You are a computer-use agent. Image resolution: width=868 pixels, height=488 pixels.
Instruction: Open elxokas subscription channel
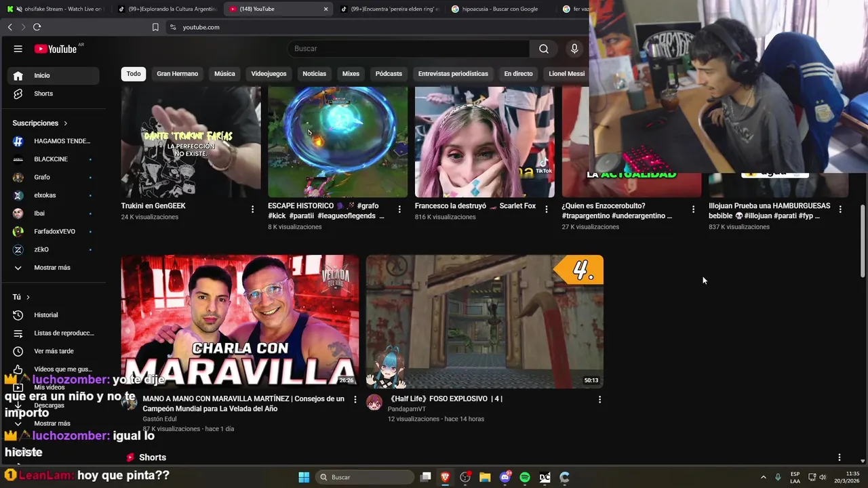tap(54, 195)
